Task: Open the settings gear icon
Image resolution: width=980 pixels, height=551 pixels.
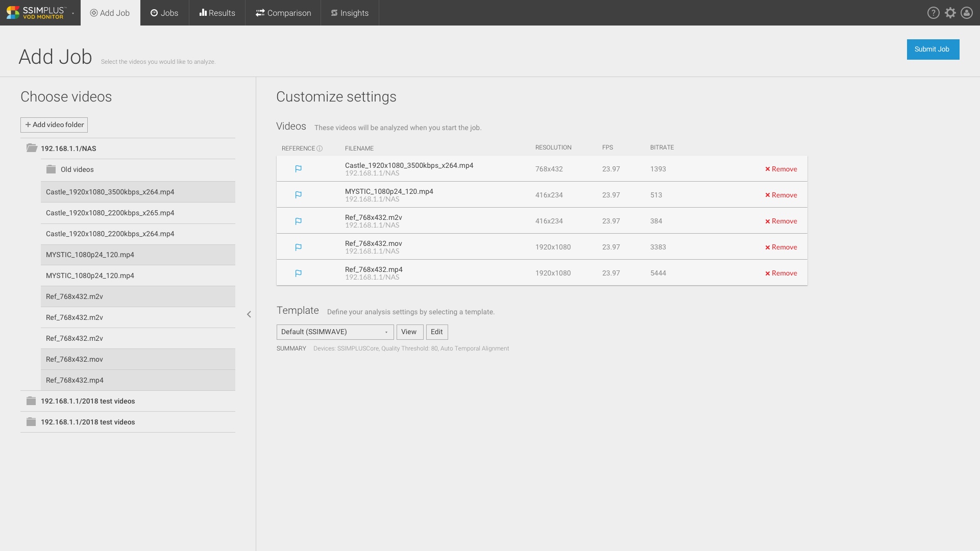Action: (x=950, y=13)
